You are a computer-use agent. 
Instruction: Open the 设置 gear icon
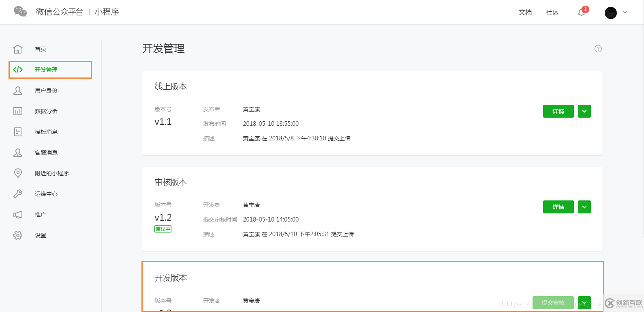coord(18,235)
